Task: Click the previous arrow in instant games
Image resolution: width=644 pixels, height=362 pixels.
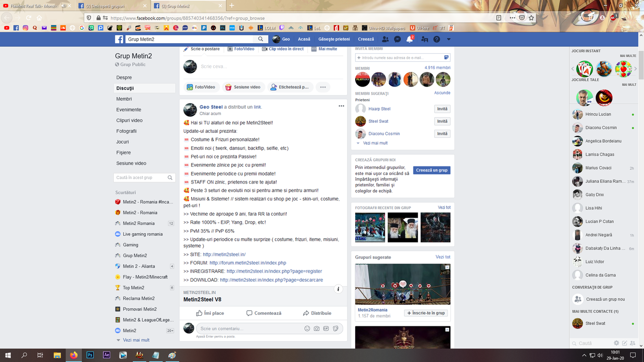Action: coord(573,69)
